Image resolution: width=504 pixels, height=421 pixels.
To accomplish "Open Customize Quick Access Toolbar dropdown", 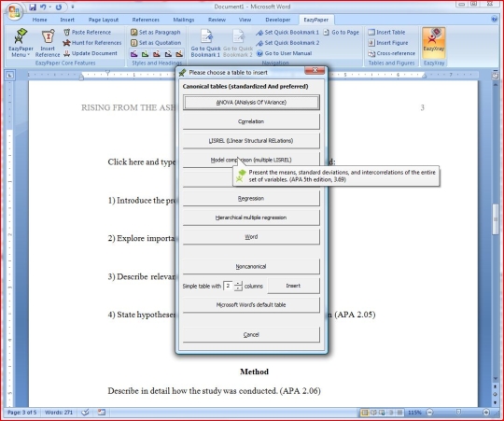I will pos(73,7).
